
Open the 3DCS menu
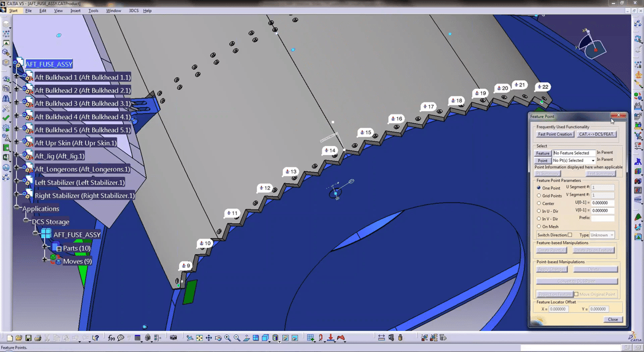(x=133, y=10)
